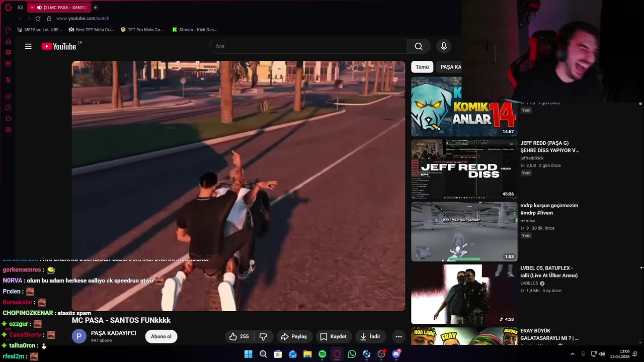
Task: Open Windows taskbar search
Action: (263, 354)
